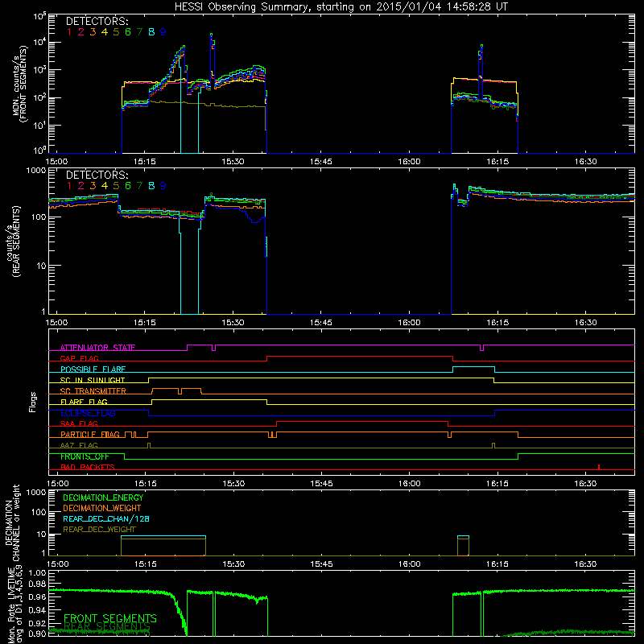Viewport: 644px width, 644px height.
Task: Click the POSSIBLE_FLARE flag label
Action: [x=93, y=369]
